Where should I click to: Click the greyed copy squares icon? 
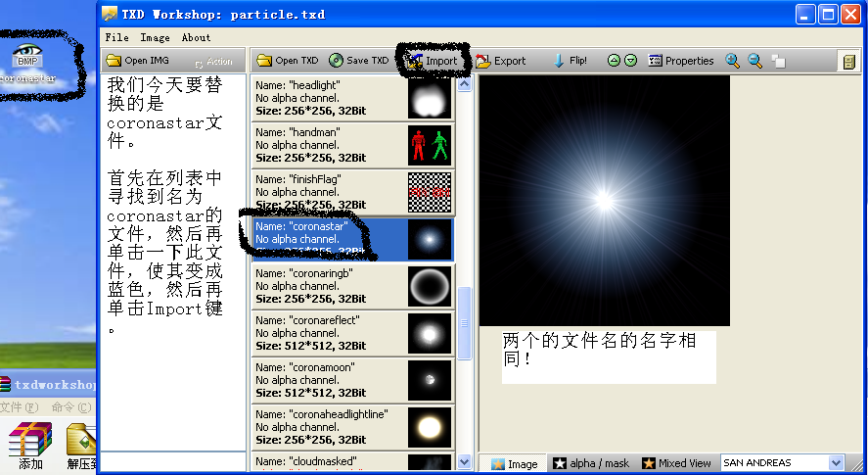pyautogui.click(x=778, y=61)
